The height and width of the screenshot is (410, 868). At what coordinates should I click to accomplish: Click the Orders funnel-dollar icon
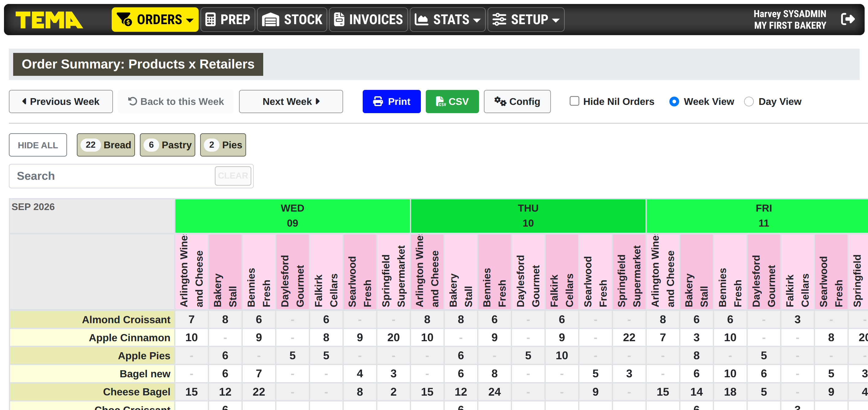[125, 20]
